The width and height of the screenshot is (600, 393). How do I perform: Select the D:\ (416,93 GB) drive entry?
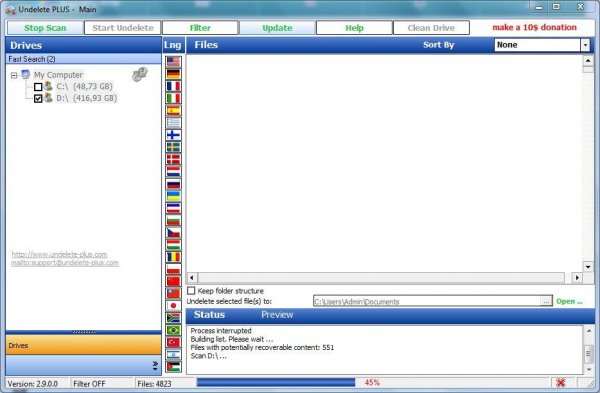point(86,98)
